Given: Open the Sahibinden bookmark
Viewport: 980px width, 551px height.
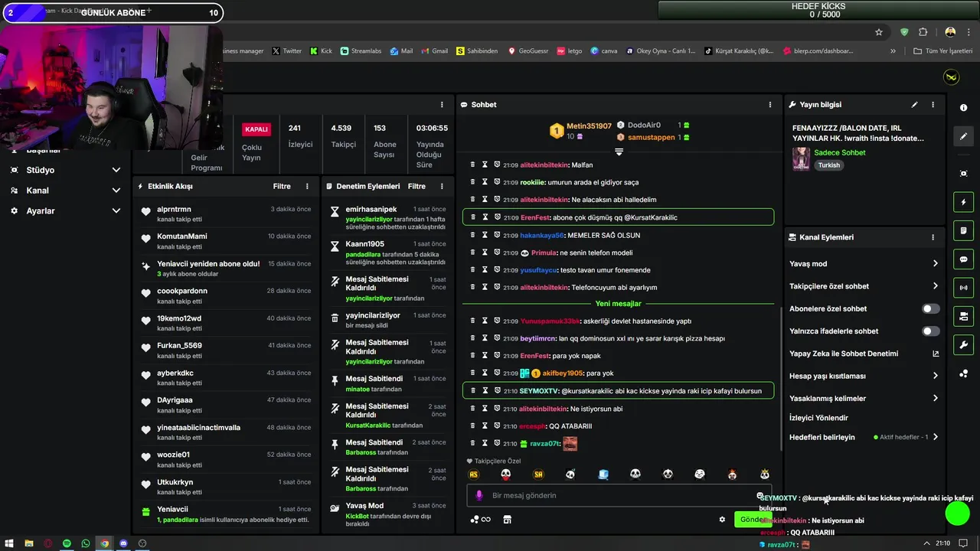Looking at the screenshot, I should (x=477, y=51).
